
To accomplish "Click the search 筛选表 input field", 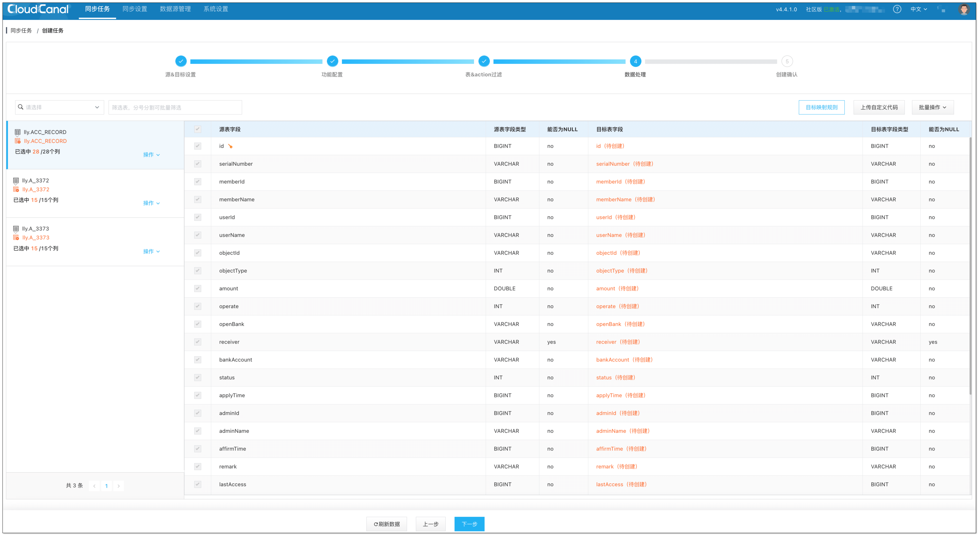I will pyautogui.click(x=175, y=106).
